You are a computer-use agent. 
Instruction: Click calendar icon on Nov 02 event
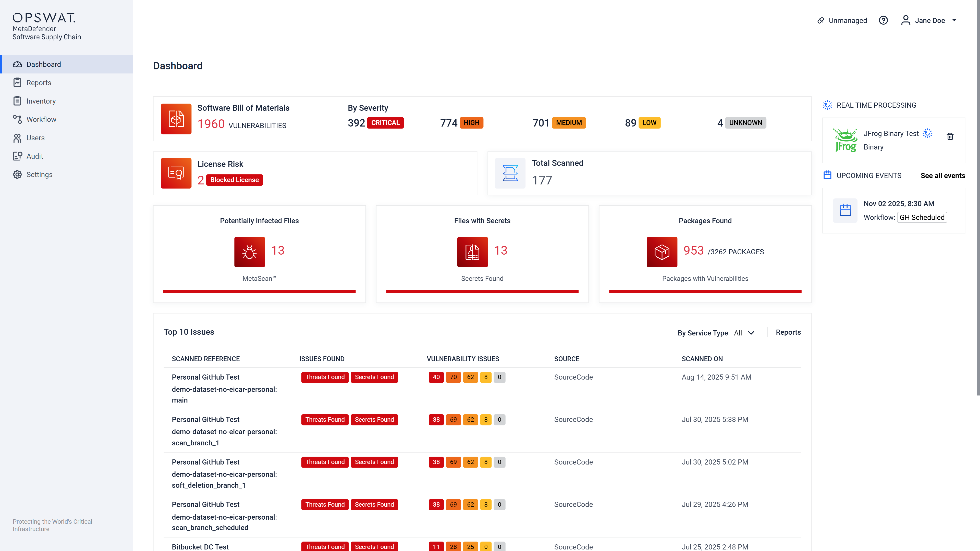click(845, 210)
